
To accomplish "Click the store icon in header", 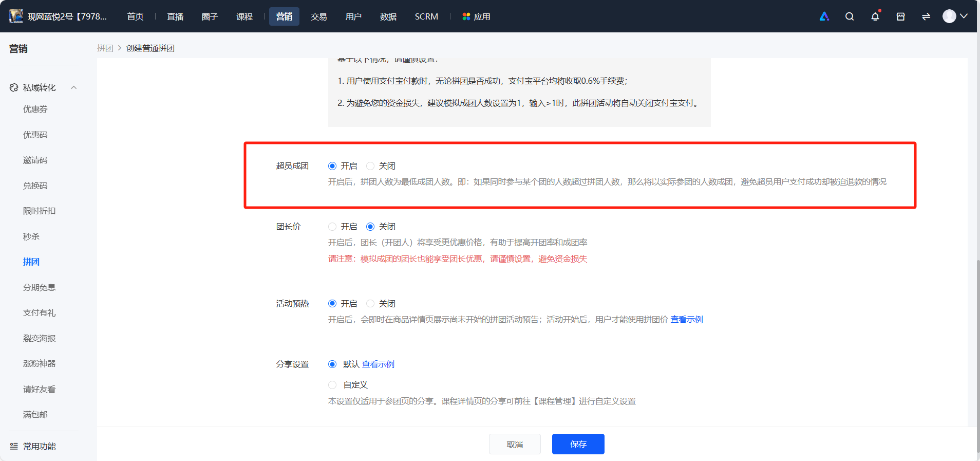I will [900, 16].
